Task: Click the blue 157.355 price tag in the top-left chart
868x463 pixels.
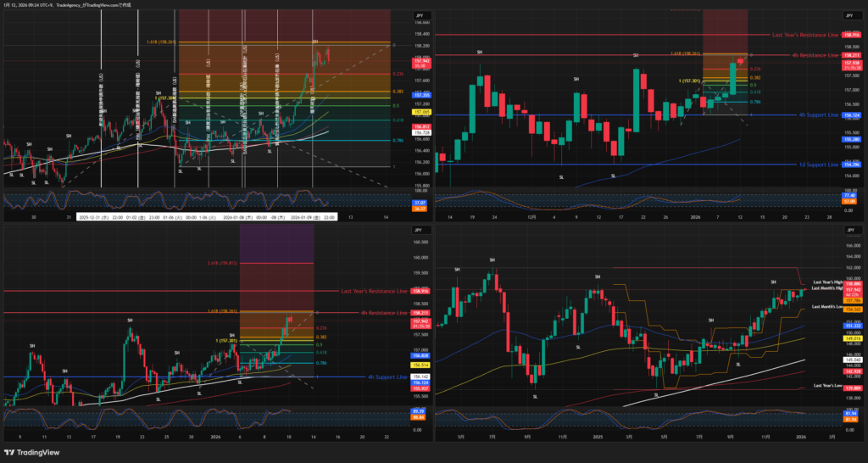Action: tap(419, 94)
